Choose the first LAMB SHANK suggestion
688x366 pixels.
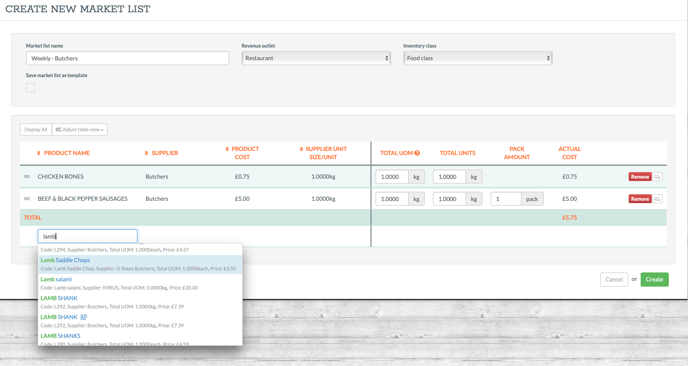(140, 302)
